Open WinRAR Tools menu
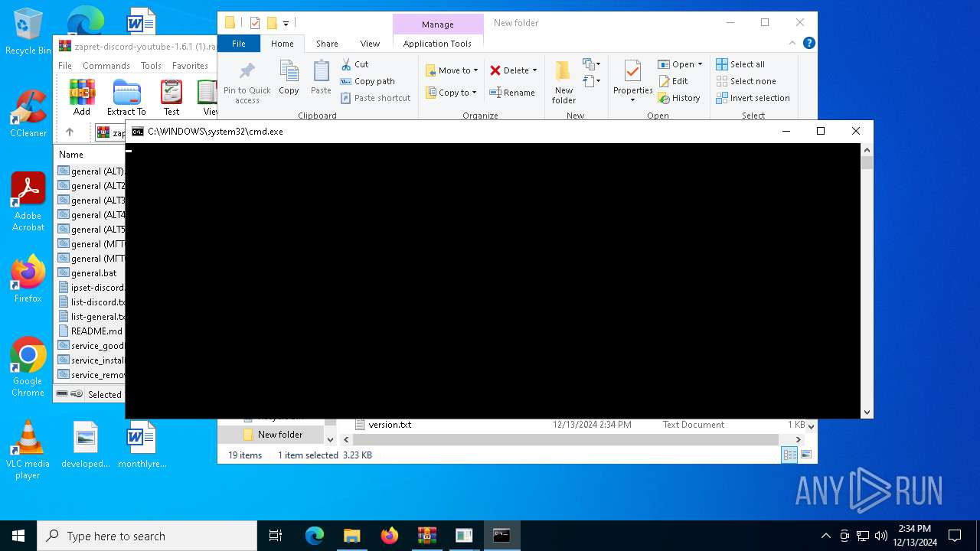Screen dimensions: 980x551 pos(151,66)
